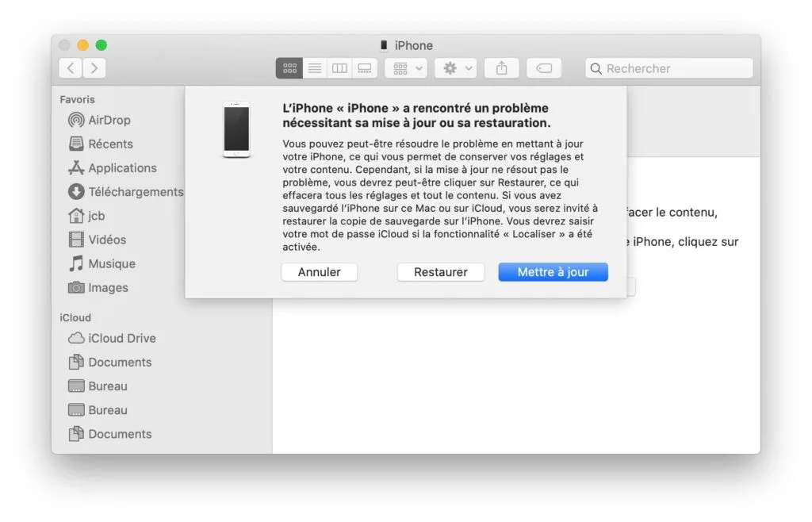Click the Tags button in toolbar
The height and width of the screenshot is (522, 812).
point(544,68)
